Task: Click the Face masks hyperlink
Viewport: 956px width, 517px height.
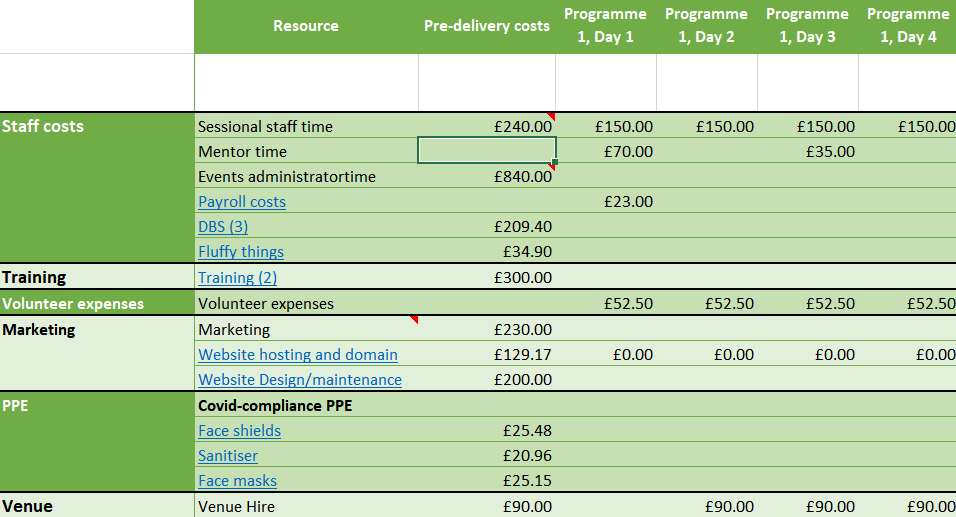Action: click(237, 481)
